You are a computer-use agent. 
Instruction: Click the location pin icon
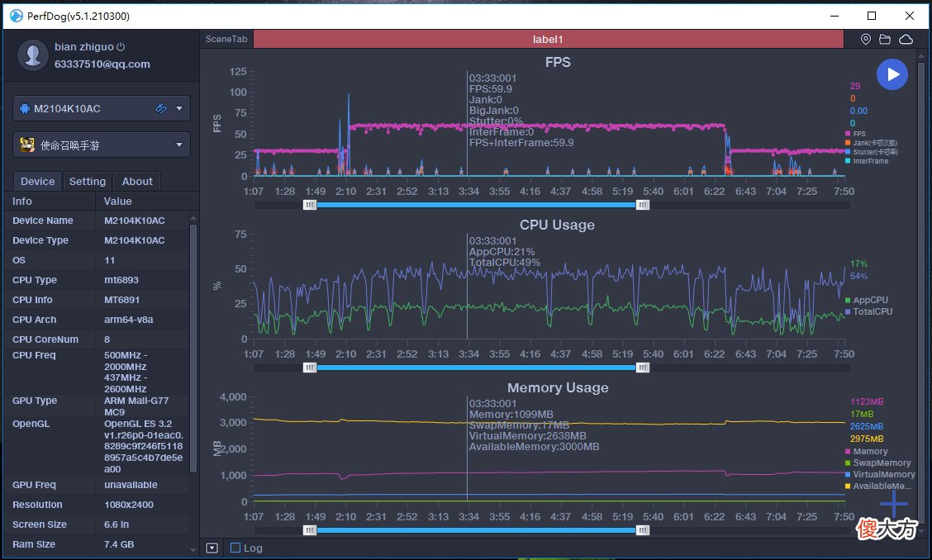coord(866,40)
